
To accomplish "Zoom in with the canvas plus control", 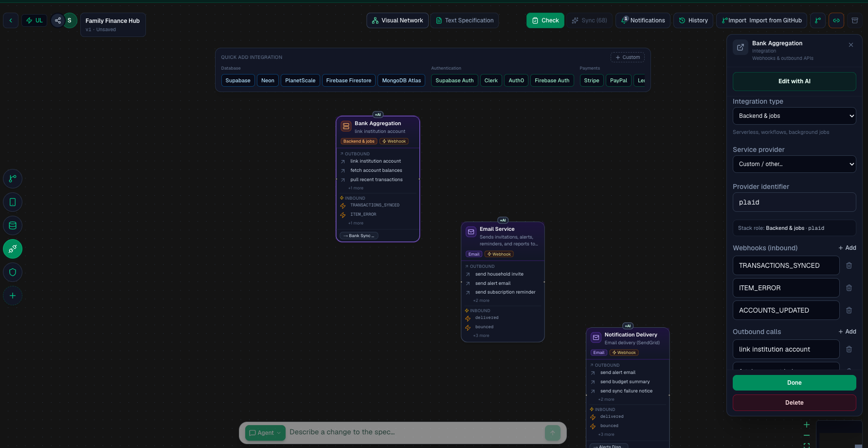I will 807,425.
